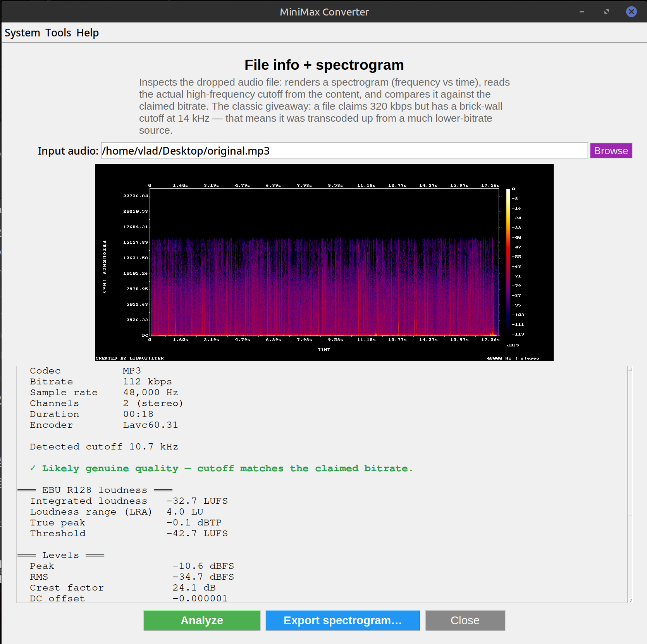
Task: Click the 'EBU R128 loudness' section header
Action: point(95,490)
